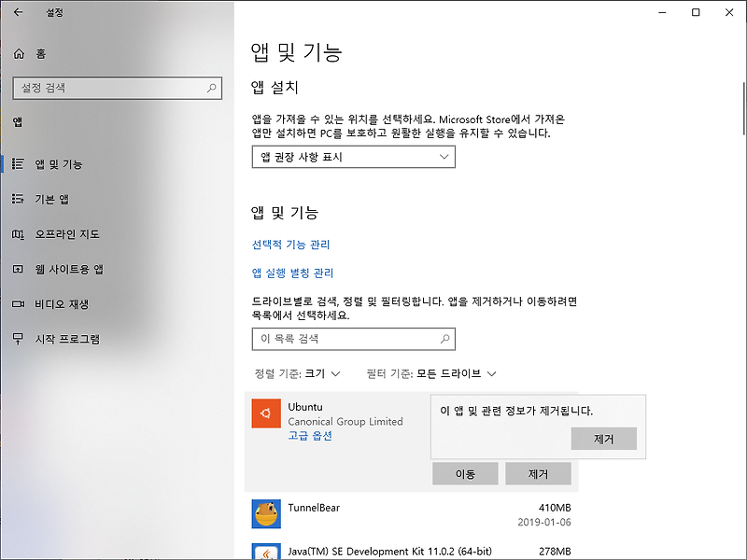
Task: Select the 기본 앱 icon
Action: click(18, 199)
